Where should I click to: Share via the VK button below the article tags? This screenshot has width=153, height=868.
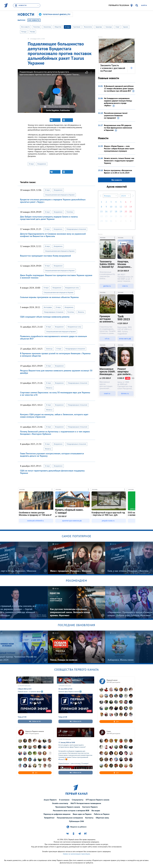(x=55, y=172)
